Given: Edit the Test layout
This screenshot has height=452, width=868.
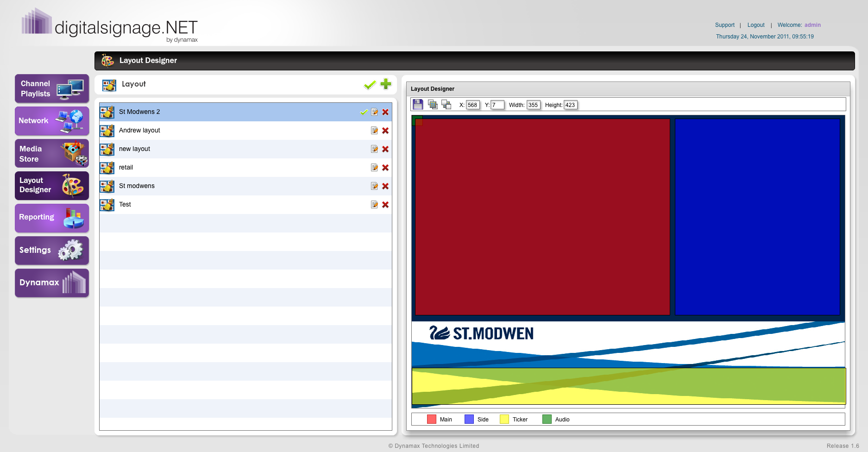Looking at the screenshot, I should point(374,205).
